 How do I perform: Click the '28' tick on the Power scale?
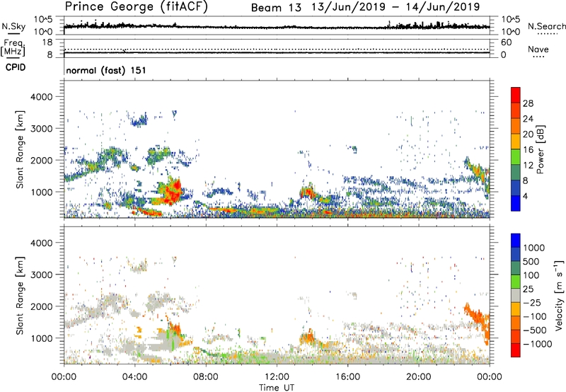[x=528, y=103]
